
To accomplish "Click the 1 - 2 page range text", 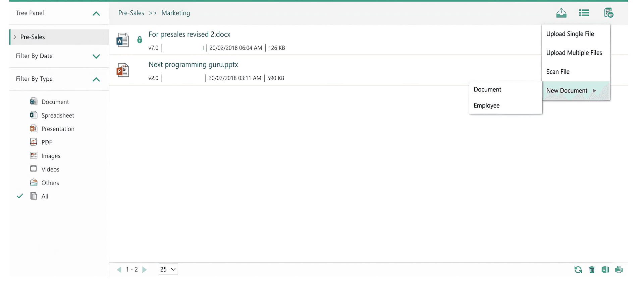I will coord(132,270).
